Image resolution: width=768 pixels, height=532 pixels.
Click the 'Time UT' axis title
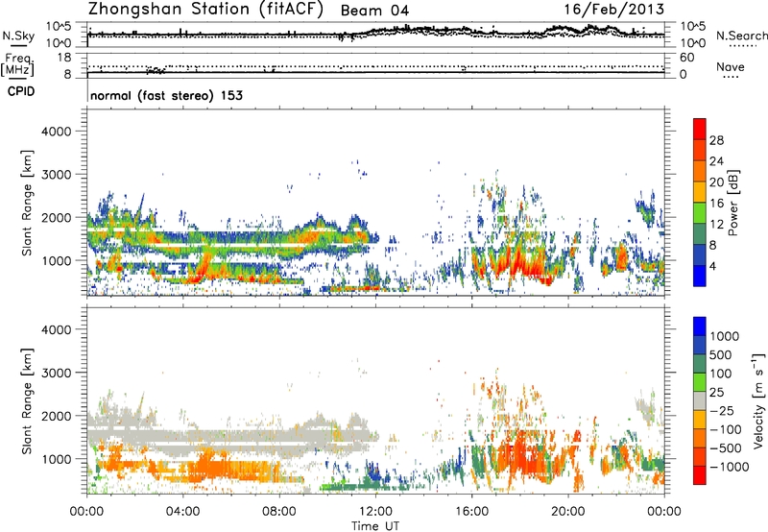click(x=375, y=526)
